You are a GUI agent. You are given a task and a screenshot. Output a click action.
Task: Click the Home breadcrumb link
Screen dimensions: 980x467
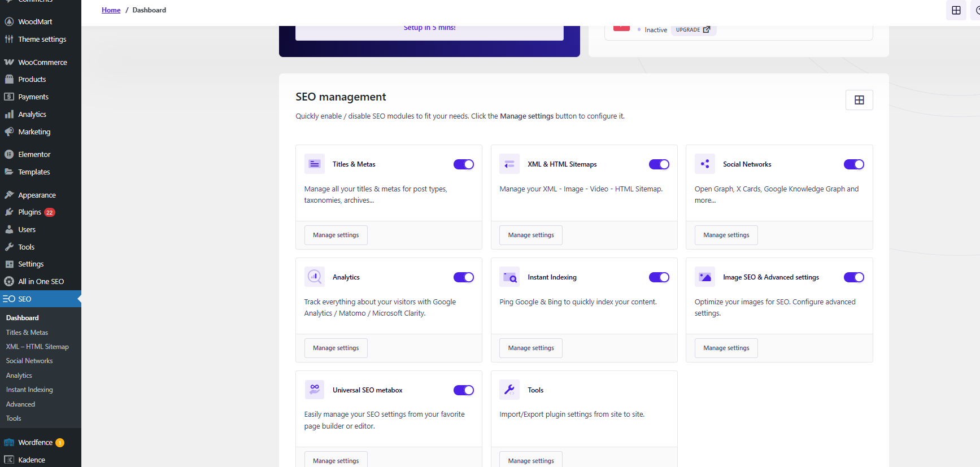coord(111,10)
